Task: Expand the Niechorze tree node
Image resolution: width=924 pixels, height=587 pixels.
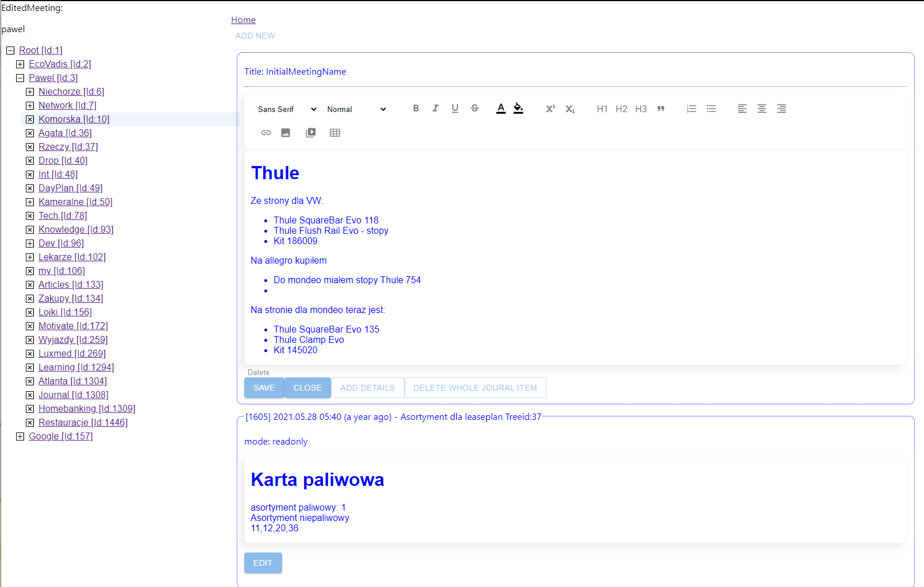Action: pyautogui.click(x=30, y=92)
